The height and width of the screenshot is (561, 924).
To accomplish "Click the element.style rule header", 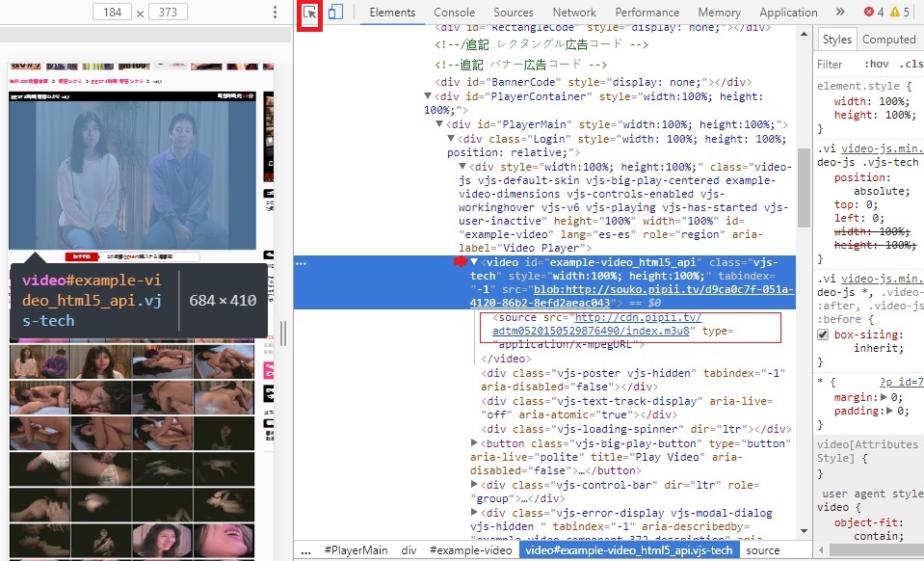I will point(864,86).
